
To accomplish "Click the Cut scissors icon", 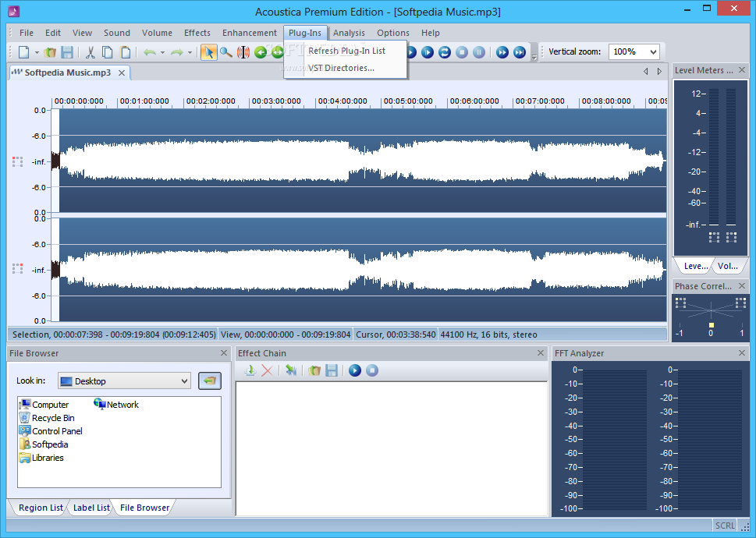I will click(x=91, y=51).
